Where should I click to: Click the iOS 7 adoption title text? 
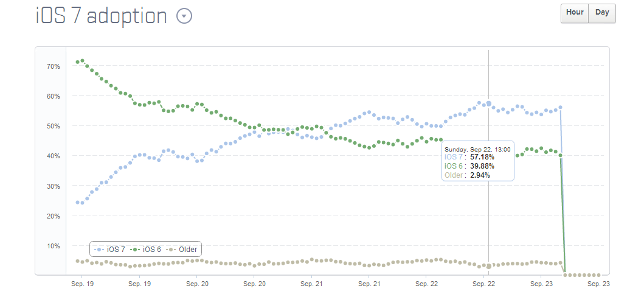tap(102, 16)
